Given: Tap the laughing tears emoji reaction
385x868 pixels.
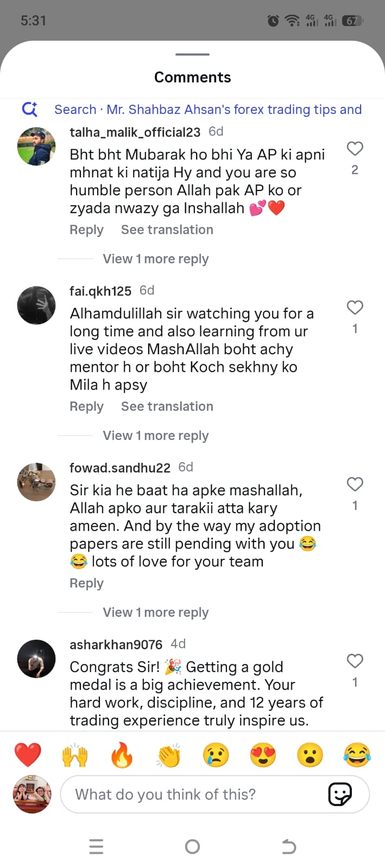Looking at the screenshot, I should tap(357, 755).
